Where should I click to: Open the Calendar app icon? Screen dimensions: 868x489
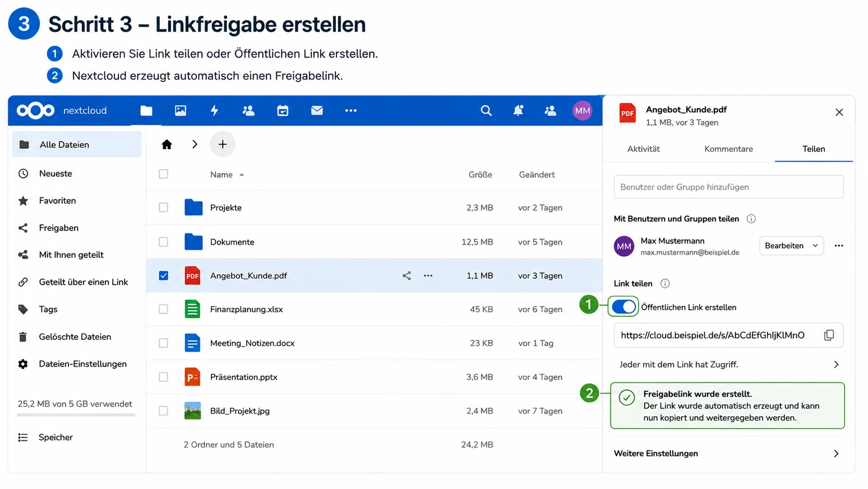click(282, 110)
